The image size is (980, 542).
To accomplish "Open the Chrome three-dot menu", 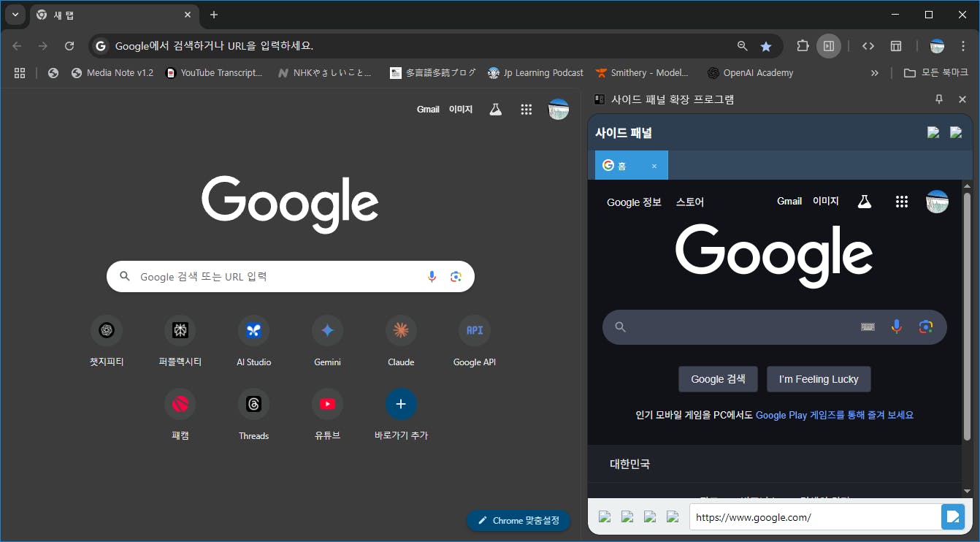I will click(962, 46).
